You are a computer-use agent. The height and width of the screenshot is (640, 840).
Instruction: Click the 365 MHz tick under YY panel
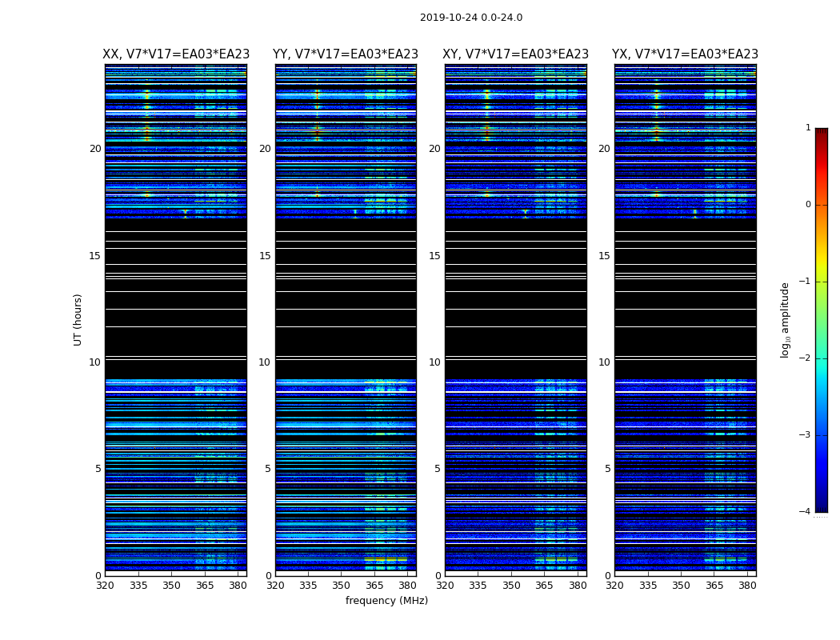tap(374, 586)
